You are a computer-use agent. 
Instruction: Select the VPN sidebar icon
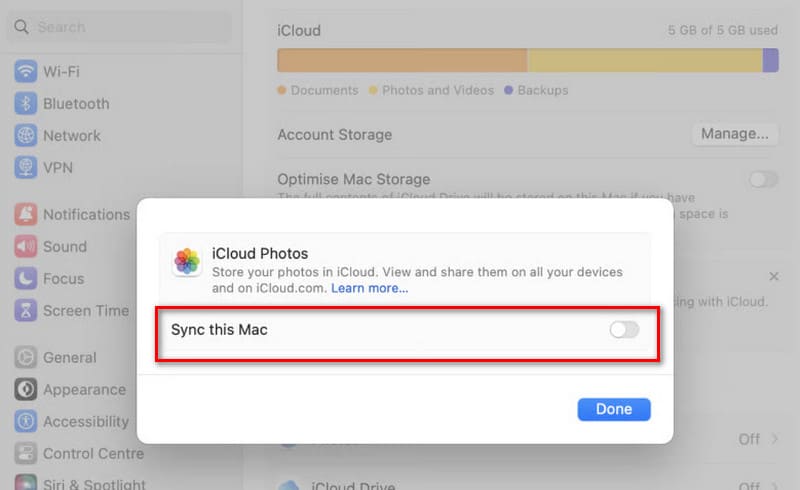26,168
